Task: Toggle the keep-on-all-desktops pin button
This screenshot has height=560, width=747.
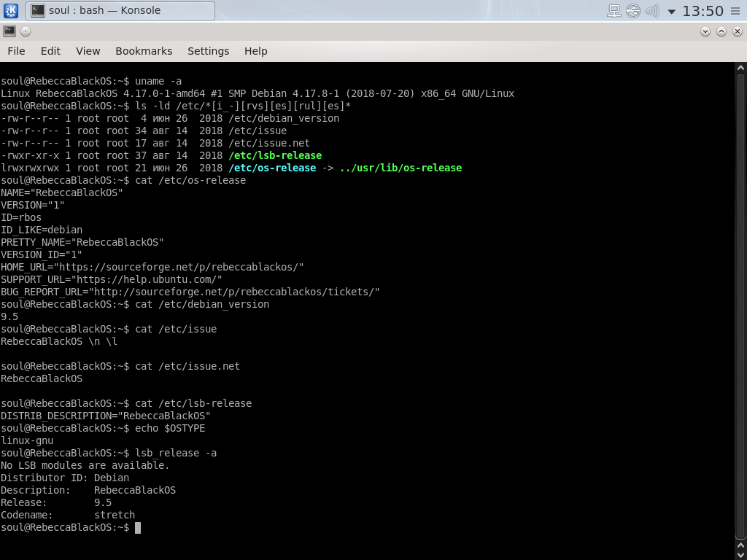Action: click(x=26, y=31)
